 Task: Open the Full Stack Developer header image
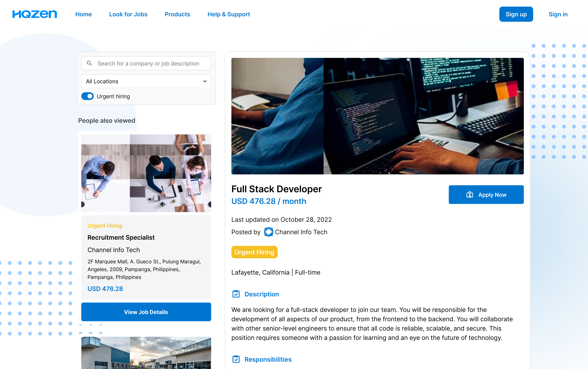click(378, 116)
